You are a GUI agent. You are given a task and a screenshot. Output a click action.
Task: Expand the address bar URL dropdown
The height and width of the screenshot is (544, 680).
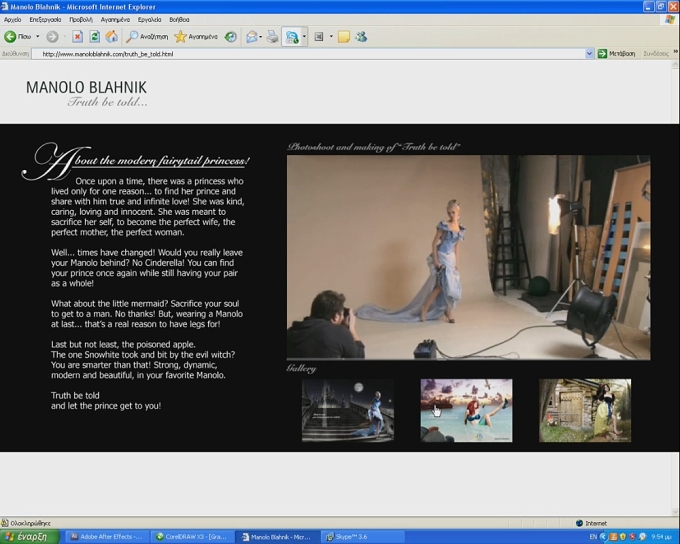point(589,54)
